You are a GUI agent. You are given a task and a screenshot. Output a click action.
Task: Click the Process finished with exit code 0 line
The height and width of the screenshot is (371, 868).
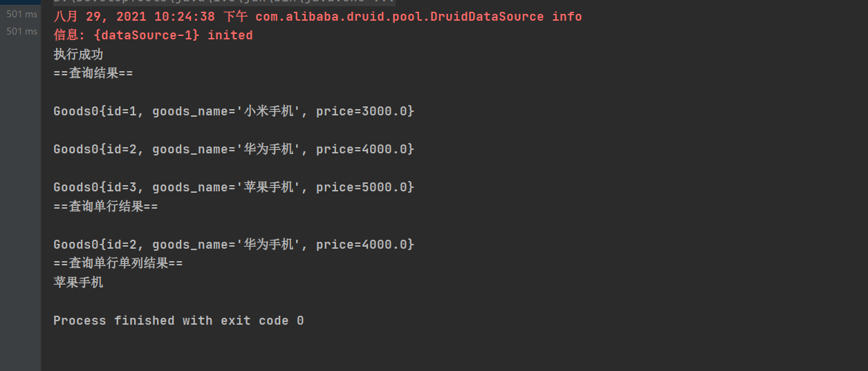tap(178, 321)
